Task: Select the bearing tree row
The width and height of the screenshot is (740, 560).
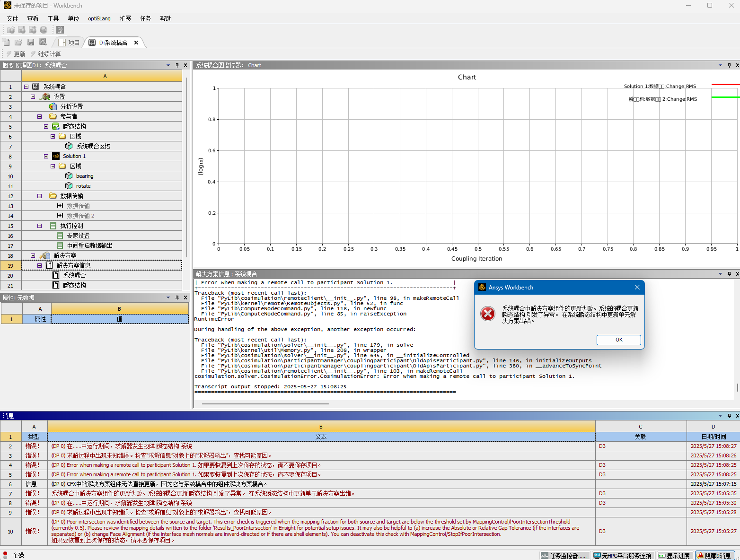Action: (x=101, y=176)
